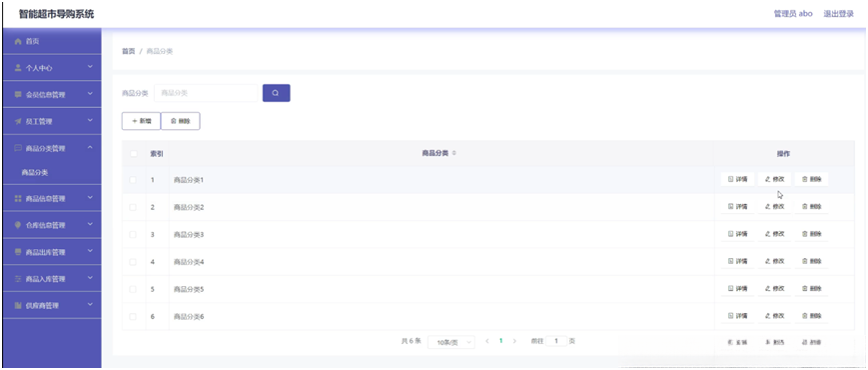
Task: Expand the 商品信息管理 menu chevron
Action: [x=90, y=198]
